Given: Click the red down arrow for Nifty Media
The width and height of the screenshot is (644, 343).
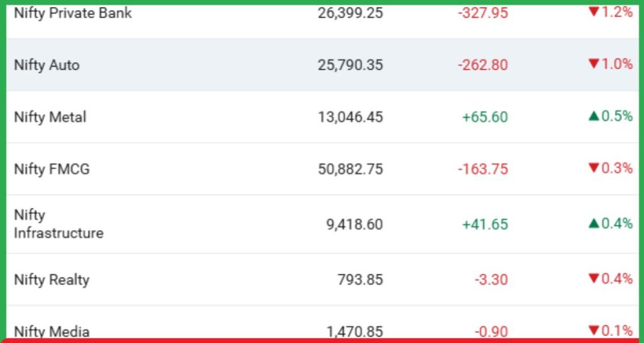Looking at the screenshot, I should (594, 330).
